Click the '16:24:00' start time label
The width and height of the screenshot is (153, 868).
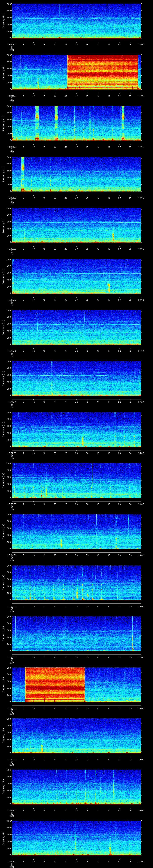[12, 555]
